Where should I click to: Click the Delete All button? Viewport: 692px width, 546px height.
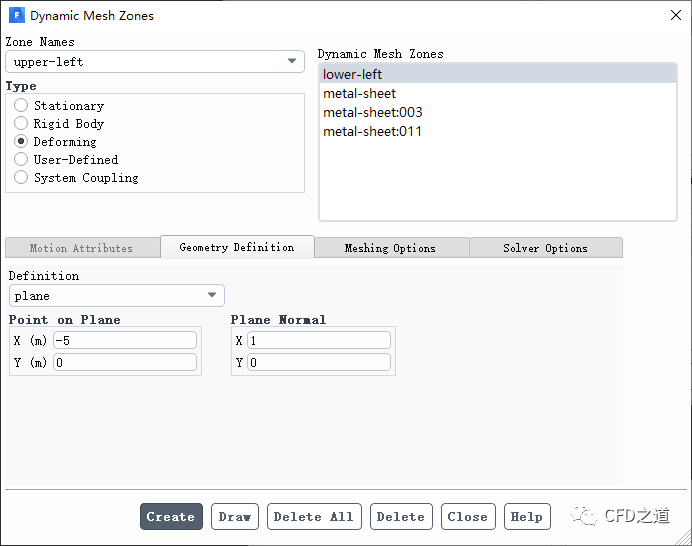(x=313, y=517)
